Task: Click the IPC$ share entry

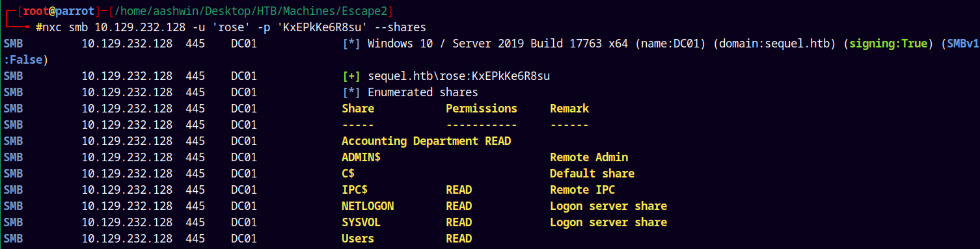Action: pyautogui.click(x=355, y=190)
